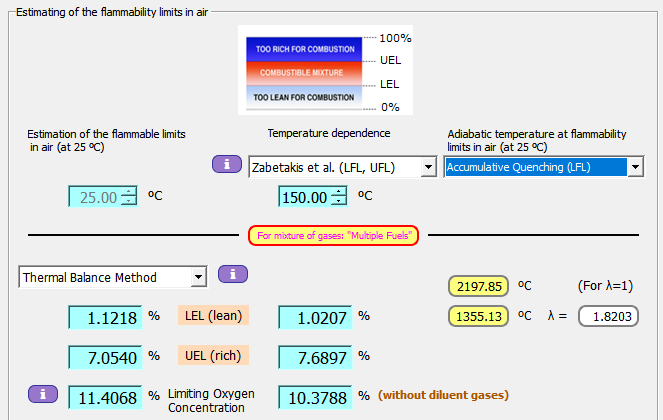
Task: Click the adiabatic temperature 1355.13 field
Action: click(x=478, y=317)
